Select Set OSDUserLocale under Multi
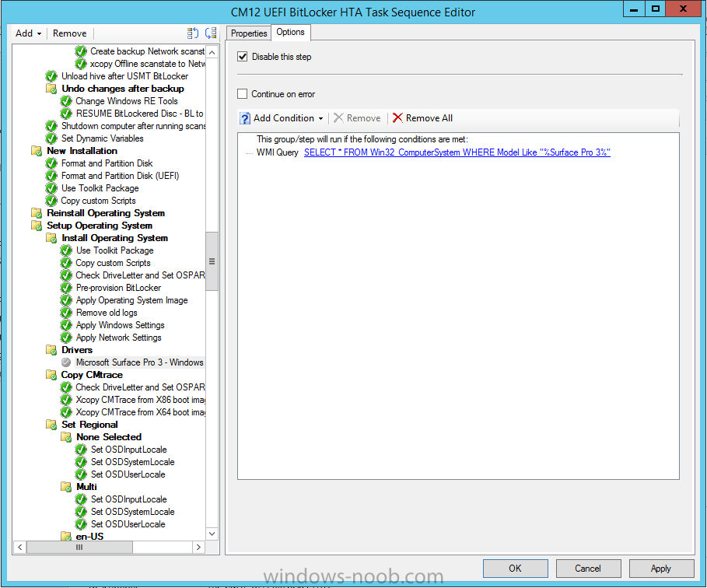 point(128,524)
